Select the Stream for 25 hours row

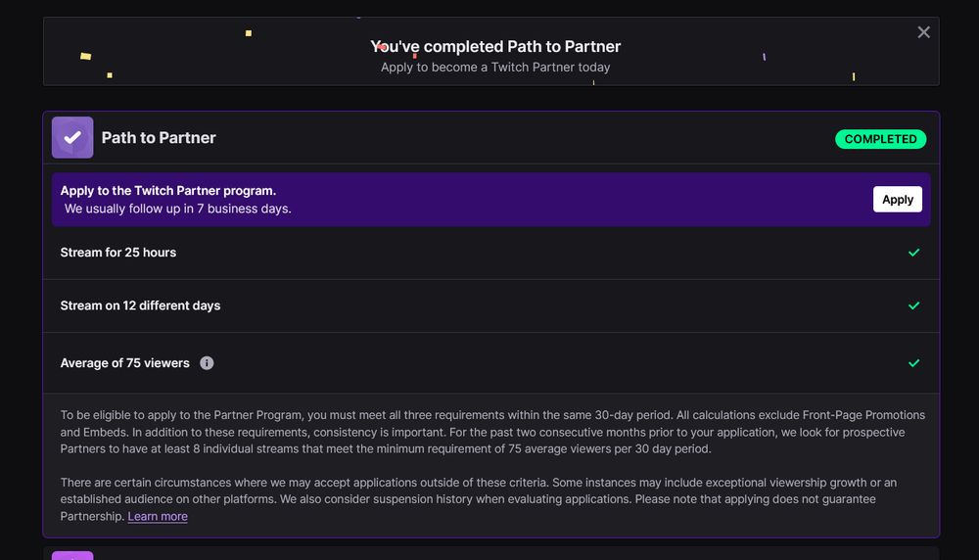tap(490, 253)
